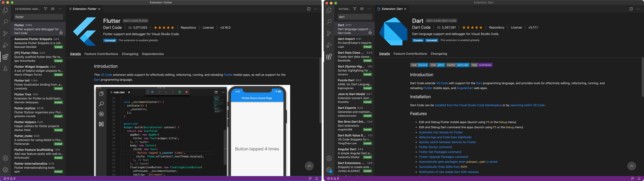Viewport: 644px width, 181px height.
Task: Select Flutter Widget Snippets in extension list
Action: pos(38,71)
